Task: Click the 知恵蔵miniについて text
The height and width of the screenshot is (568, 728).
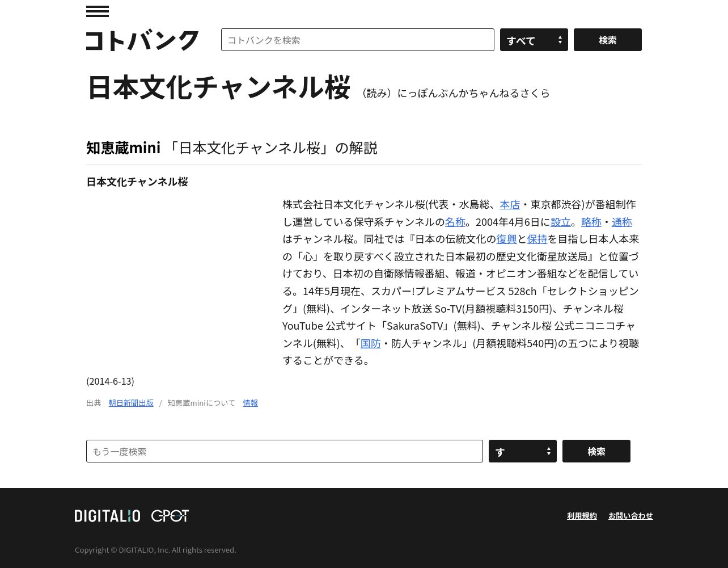Action: [201, 403]
